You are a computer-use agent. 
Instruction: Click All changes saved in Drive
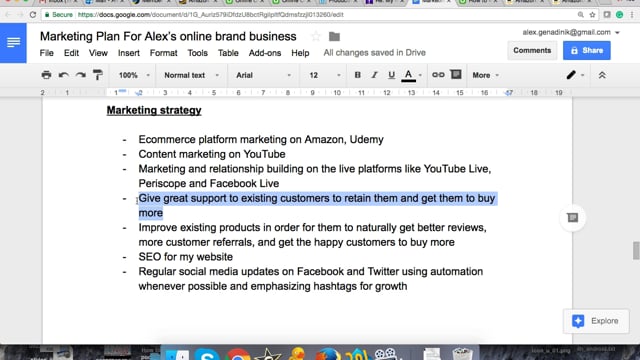click(x=374, y=53)
